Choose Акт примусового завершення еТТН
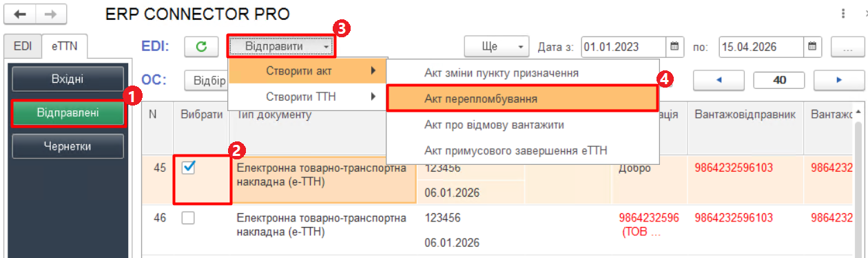This screenshot has width=868, height=258. (x=522, y=150)
